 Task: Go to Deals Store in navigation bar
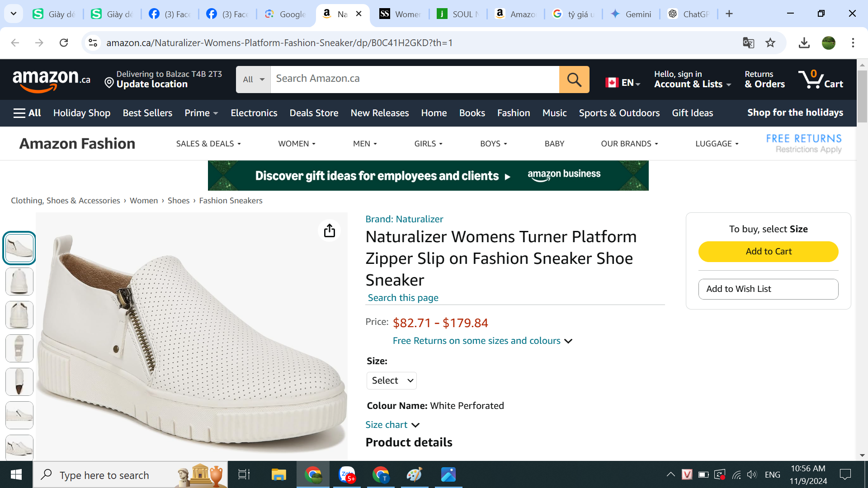coord(314,113)
